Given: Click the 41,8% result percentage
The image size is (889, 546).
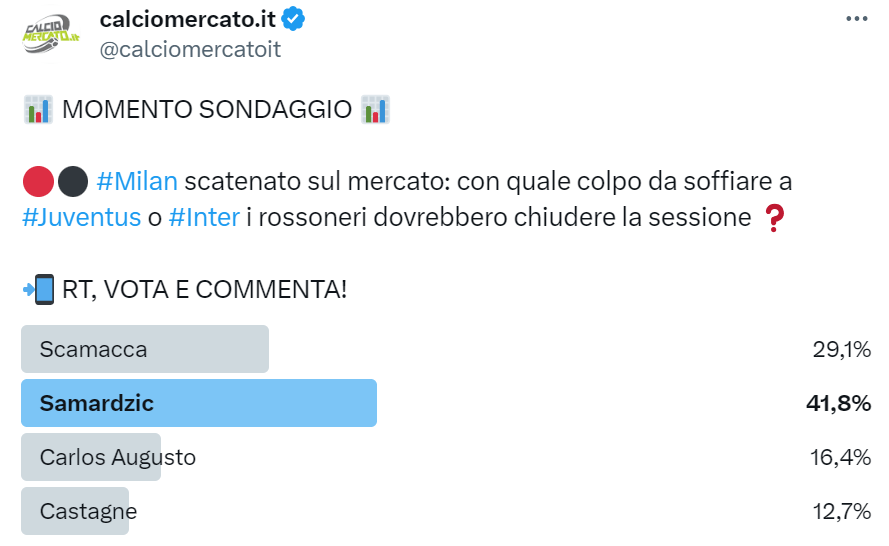Looking at the screenshot, I should [838, 403].
